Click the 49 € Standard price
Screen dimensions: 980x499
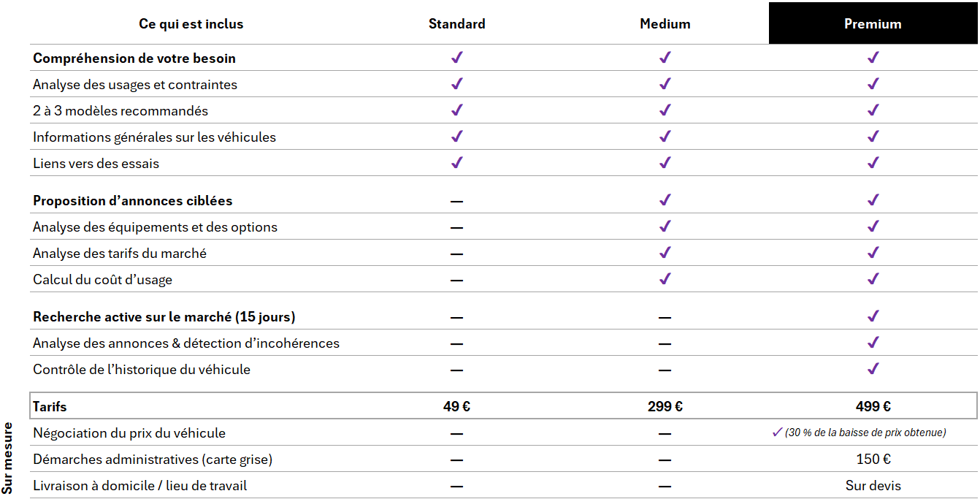pyautogui.click(x=457, y=407)
